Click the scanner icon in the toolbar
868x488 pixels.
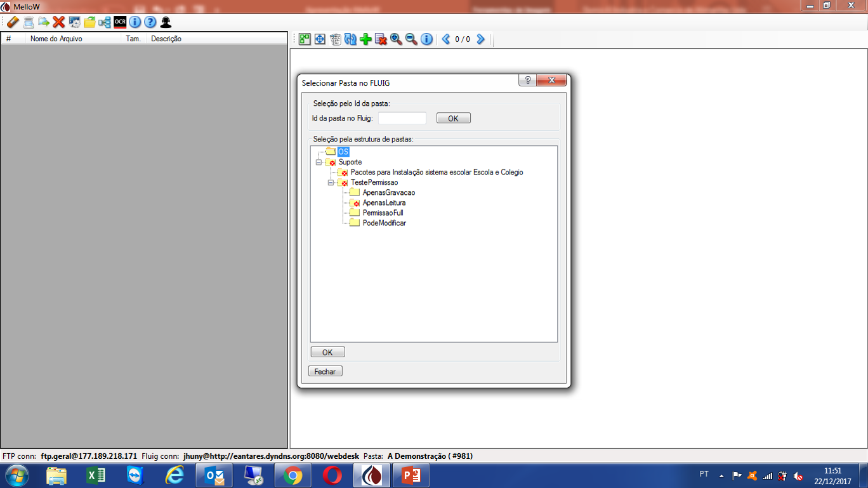click(29, 22)
